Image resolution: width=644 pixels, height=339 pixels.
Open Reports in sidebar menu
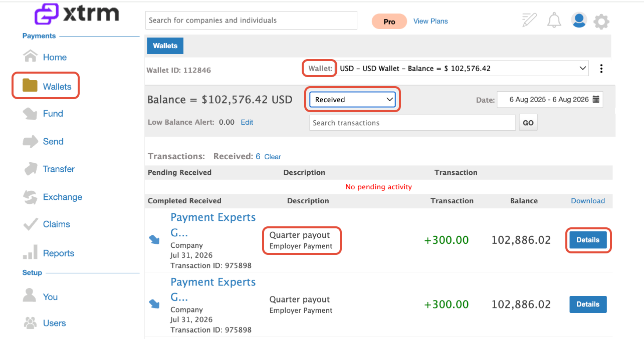coord(59,253)
